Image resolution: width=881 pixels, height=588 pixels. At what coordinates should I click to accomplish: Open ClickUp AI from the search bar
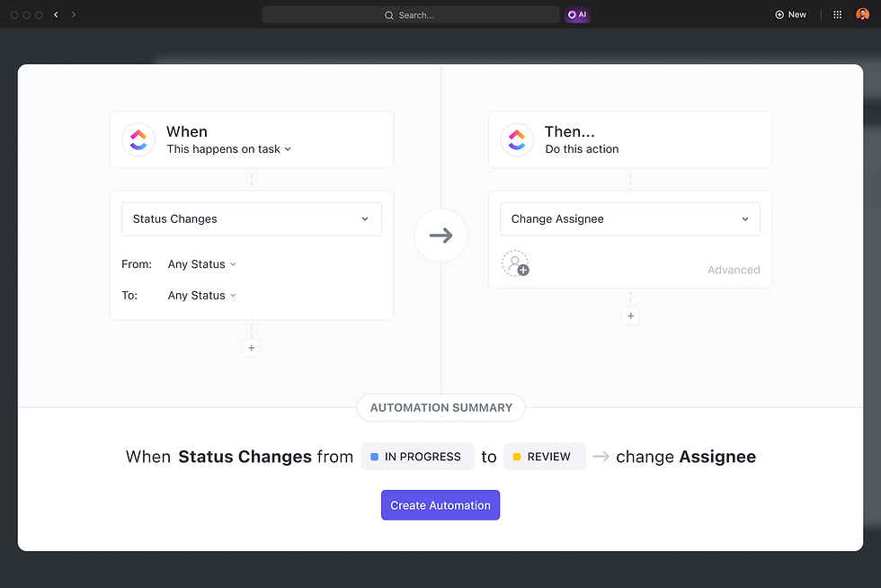coord(577,14)
